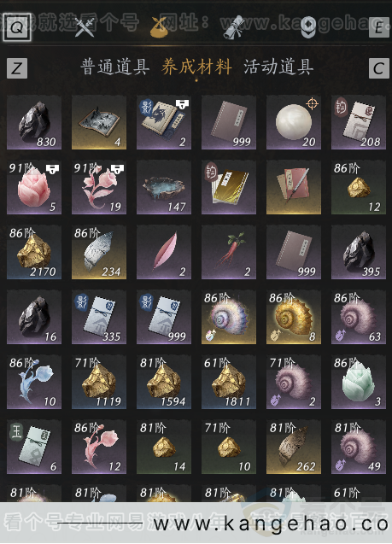Select the 91阶 pink lotus bud item
The image size is (392, 544).
click(x=34, y=187)
